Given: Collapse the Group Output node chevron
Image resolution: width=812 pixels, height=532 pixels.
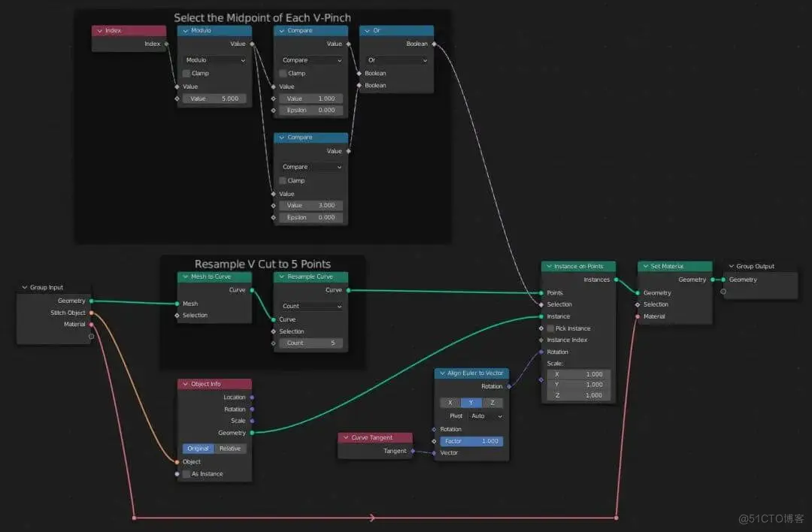Looking at the screenshot, I should (732, 267).
